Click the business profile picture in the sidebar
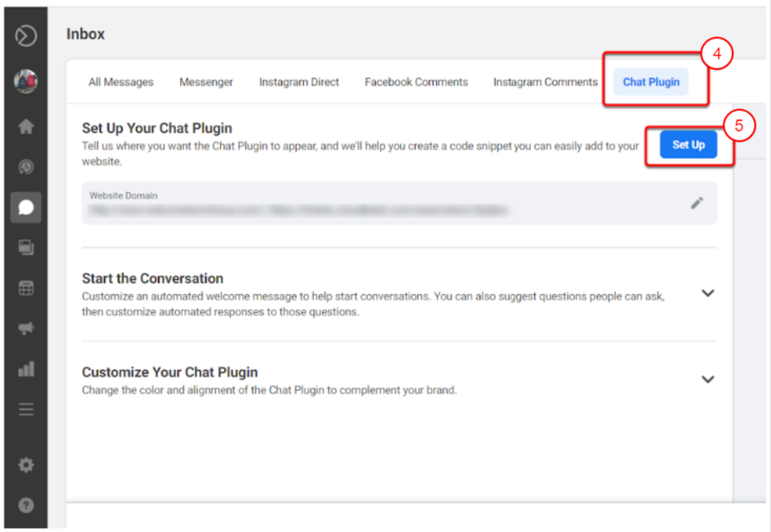Screen dimensions: 771x532 [26, 81]
